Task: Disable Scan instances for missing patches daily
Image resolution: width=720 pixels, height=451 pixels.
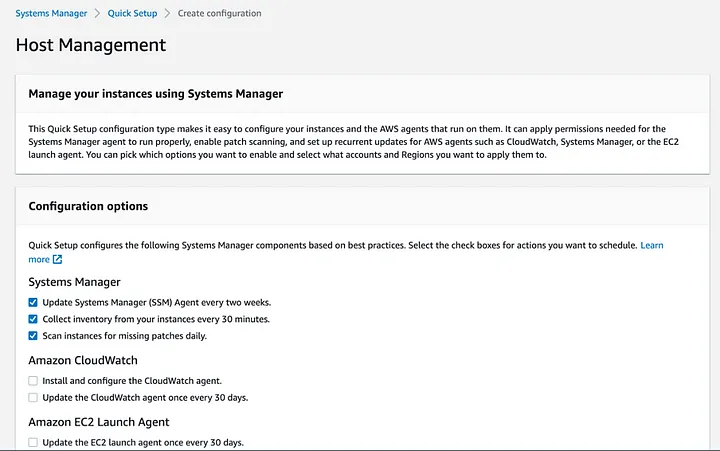Action: (33, 336)
